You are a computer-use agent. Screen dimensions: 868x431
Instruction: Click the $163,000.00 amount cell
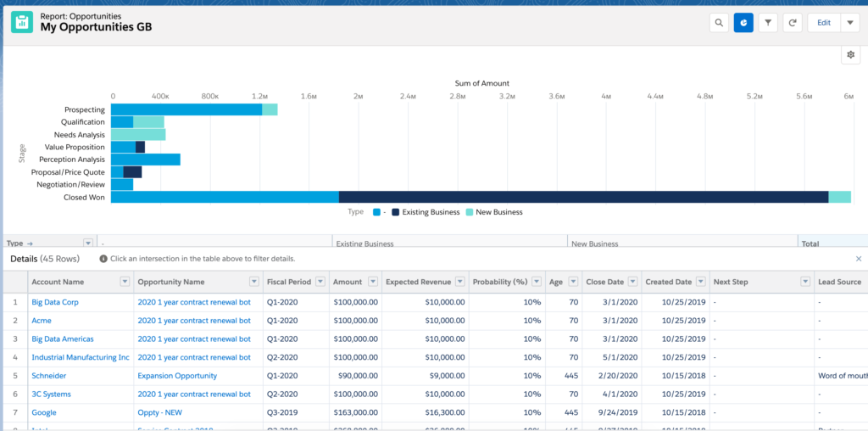(355, 412)
